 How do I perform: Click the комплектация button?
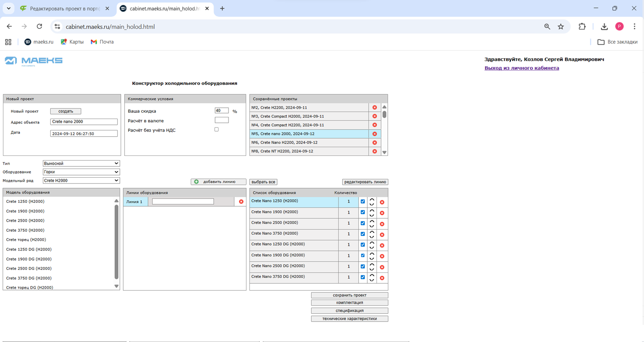350,303
